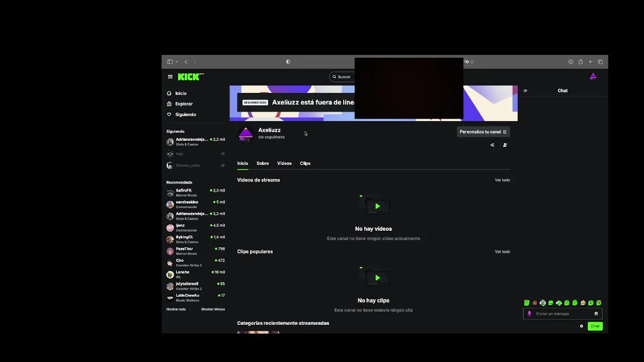Click the Enviar un mensaje input
The height and width of the screenshot is (362, 644).
tap(562, 314)
